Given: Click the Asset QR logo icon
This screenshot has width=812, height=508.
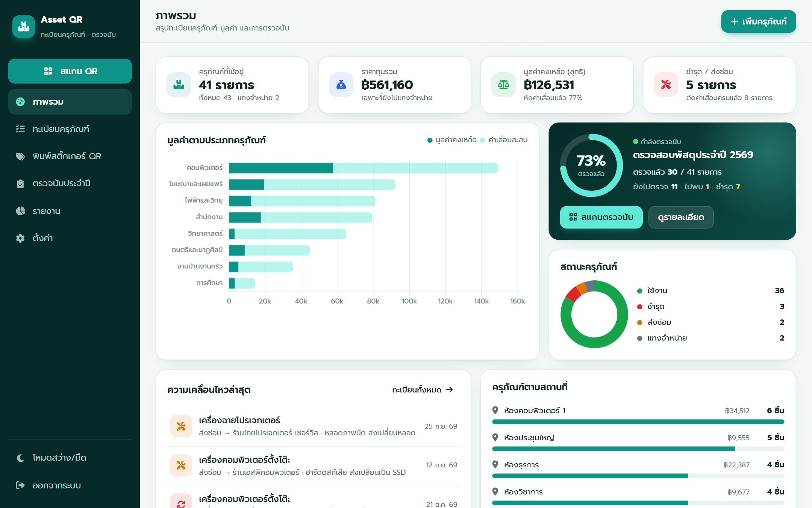Looking at the screenshot, I should point(24,26).
